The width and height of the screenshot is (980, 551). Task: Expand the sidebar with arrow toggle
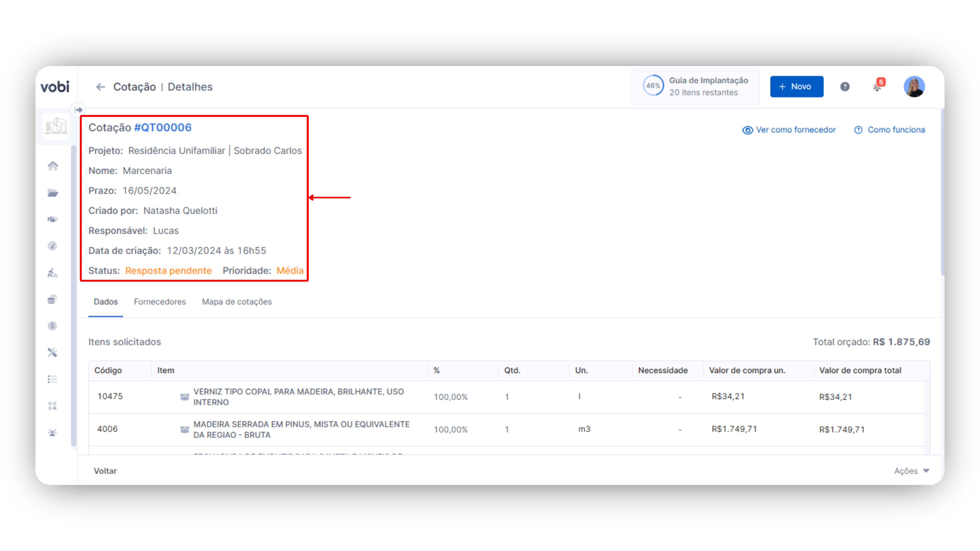pos(78,110)
